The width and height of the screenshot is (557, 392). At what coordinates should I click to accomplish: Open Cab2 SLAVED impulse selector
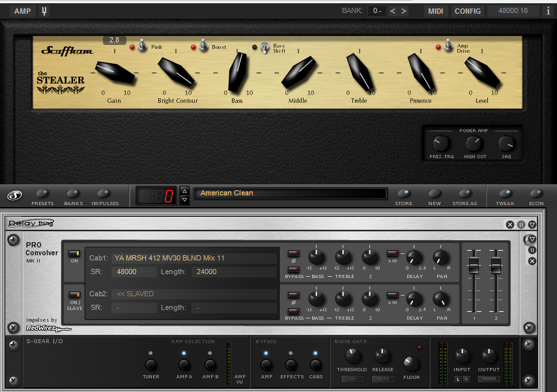[194, 294]
